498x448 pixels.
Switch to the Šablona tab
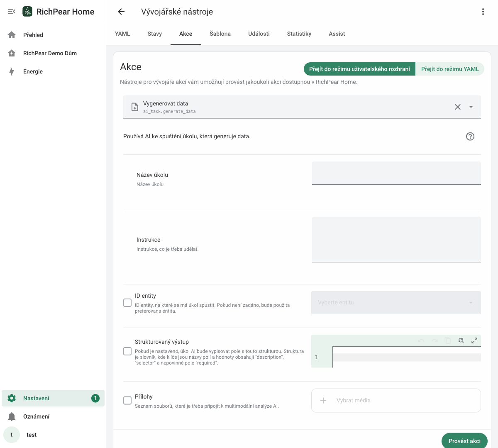tap(220, 34)
